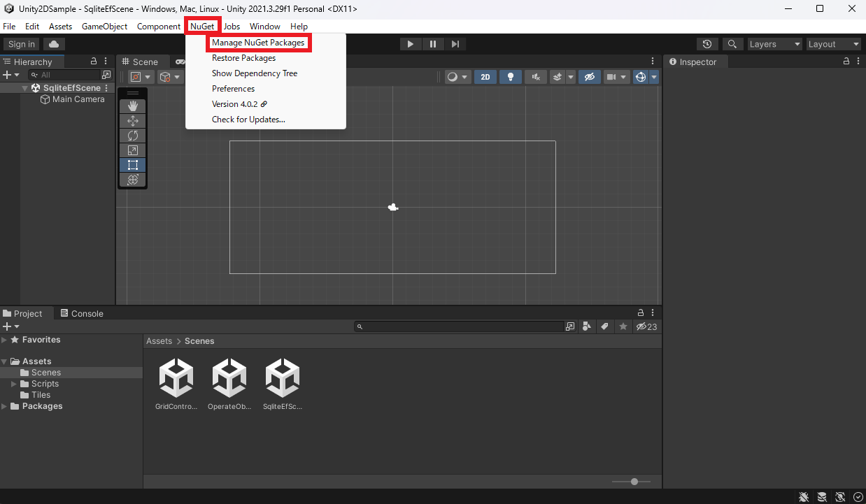
Task: Click the Project search input field
Action: 459,326
